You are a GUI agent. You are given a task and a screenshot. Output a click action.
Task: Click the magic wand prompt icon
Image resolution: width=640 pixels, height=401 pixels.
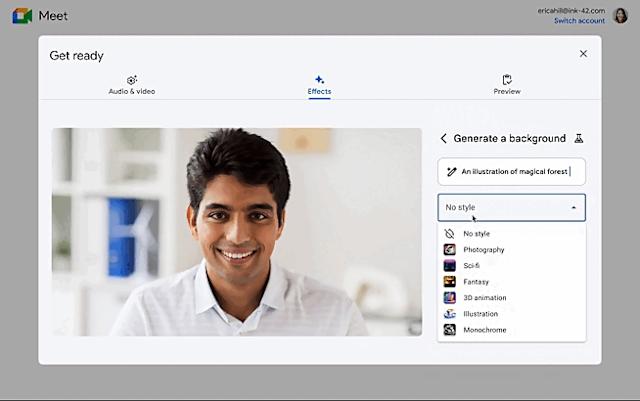tap(452, 172)
